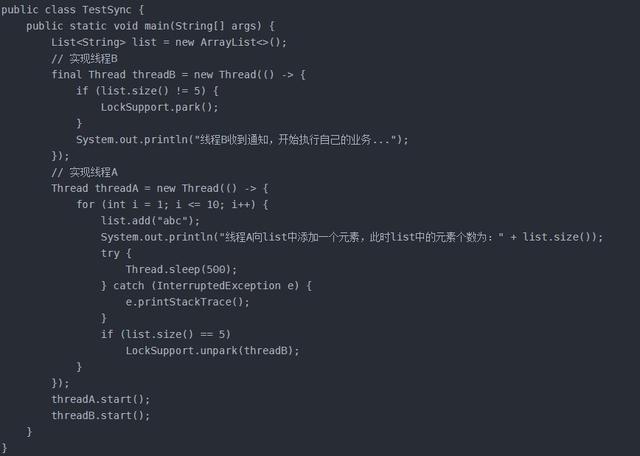640x456 pixels.
Task: Click the threadA variable declaration
Action: click(x=117, y=188)
